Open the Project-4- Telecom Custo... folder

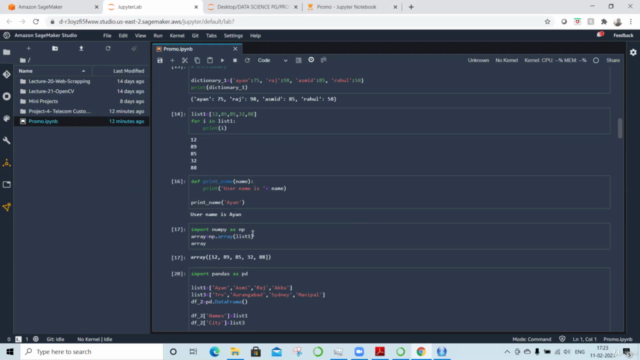[x=82, y=111]
